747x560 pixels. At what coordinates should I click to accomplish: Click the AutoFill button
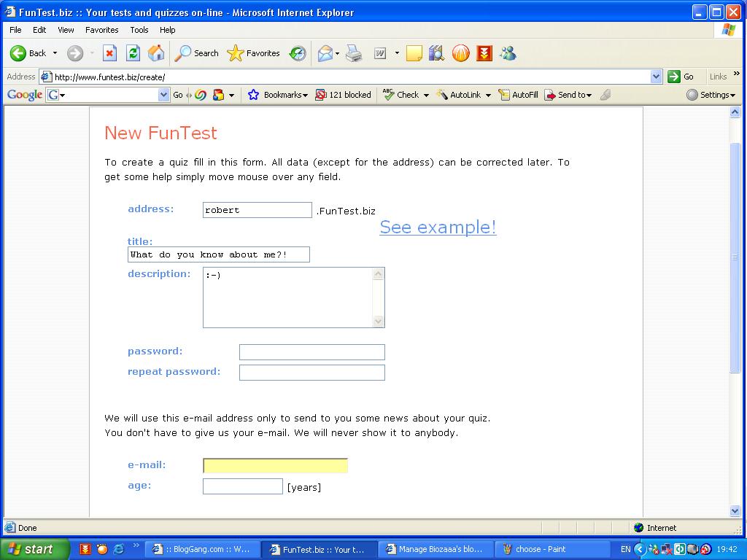(x=519, y=95)
